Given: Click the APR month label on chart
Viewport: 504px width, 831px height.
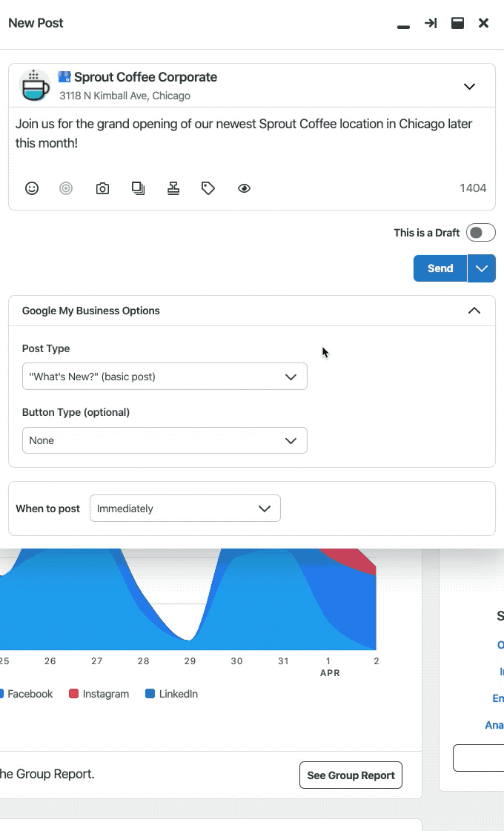Looking at the screenshot, I should [330, 673].
